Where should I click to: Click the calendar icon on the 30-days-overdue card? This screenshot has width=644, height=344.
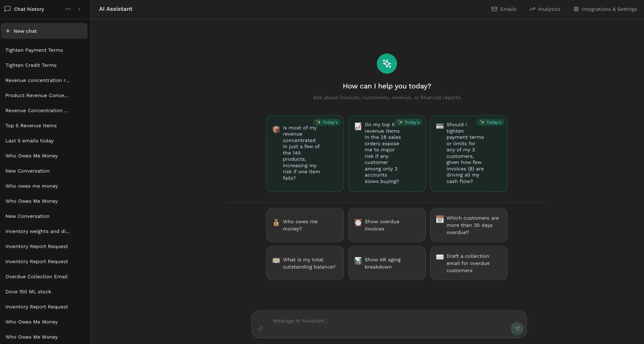(439, 219)
